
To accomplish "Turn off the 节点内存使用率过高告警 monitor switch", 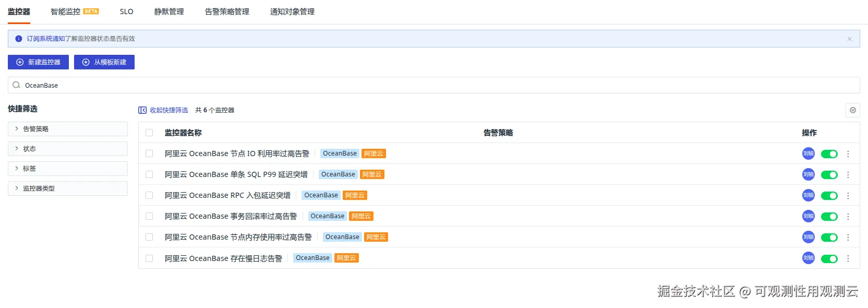I will click(x=829, y=238).
